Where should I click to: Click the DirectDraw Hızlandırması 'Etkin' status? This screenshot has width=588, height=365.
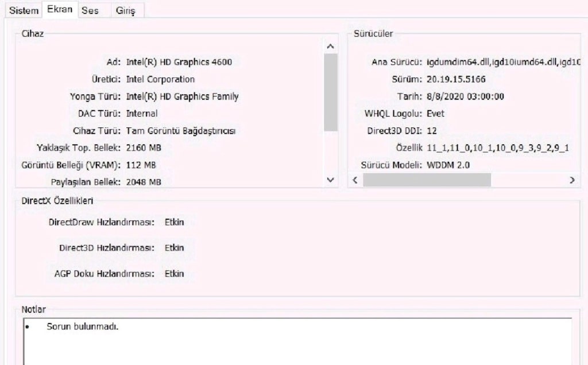point(175,222)
